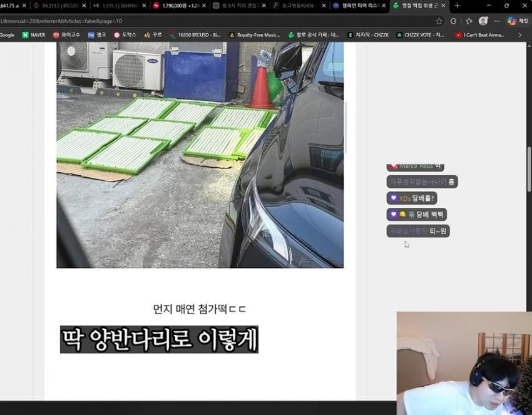Click the chat message 아무생각없는사나이 홈

point(422,182)
